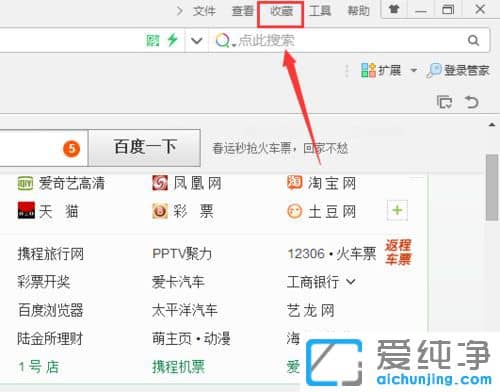500x392 pixels.
Task: Open the address bar dropdown arrow
Action: pyautogui.click(x=197, y=41)
